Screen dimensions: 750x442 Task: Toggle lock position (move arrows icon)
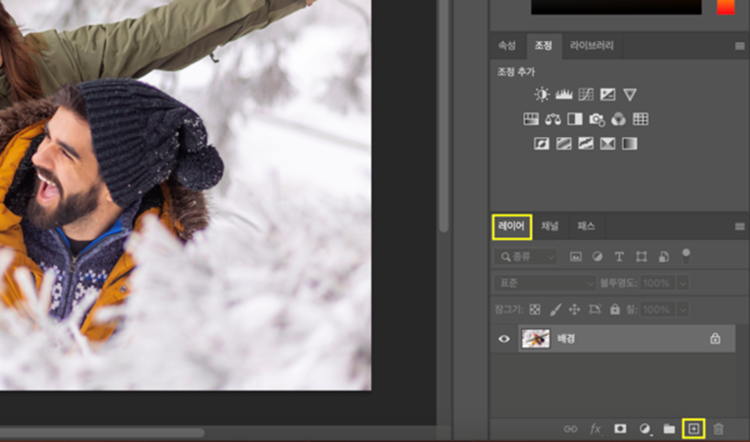(x=574, y=309)
